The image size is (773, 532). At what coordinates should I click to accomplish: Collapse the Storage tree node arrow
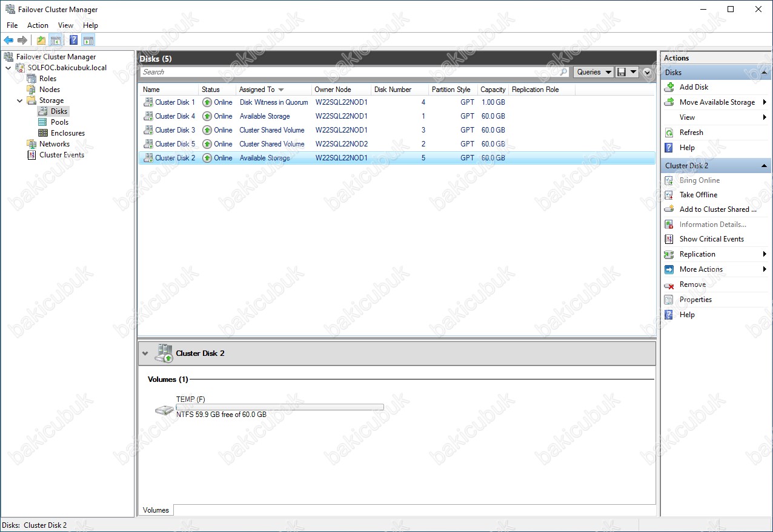[x=19, y=100]
